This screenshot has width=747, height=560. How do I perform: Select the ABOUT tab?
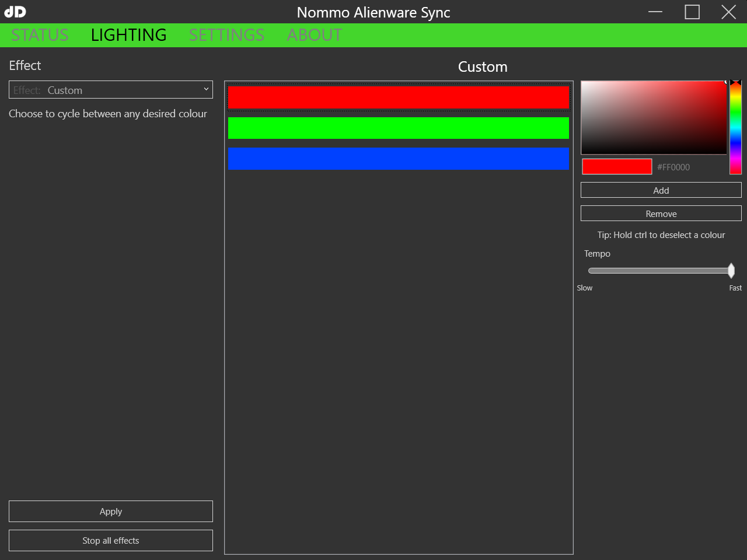(314, 35)
